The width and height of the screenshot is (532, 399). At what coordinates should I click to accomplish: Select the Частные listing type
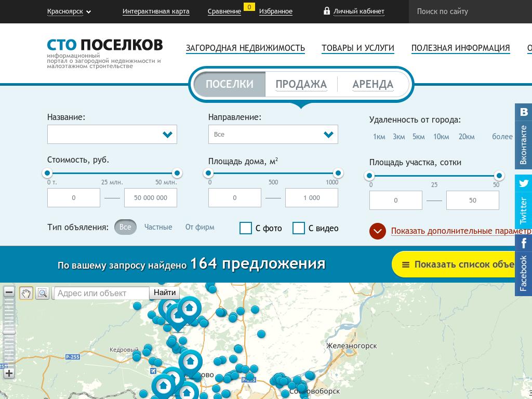[x=158, y=227]
